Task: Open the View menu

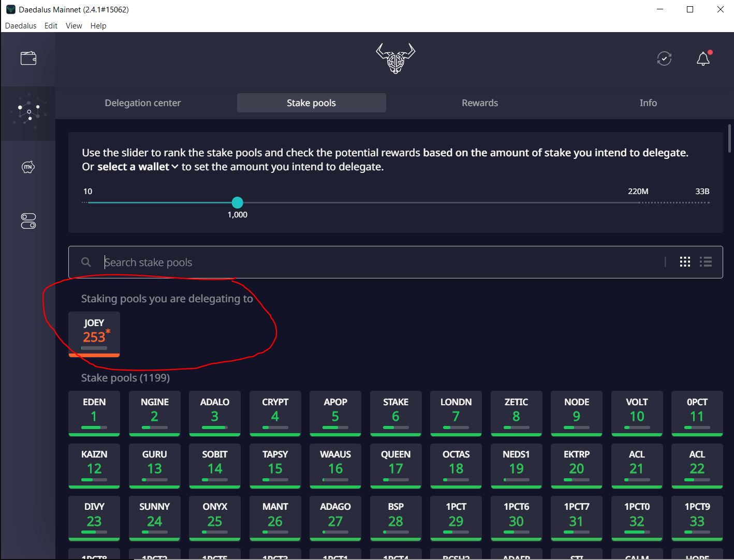Action: (x=74, y=25)
